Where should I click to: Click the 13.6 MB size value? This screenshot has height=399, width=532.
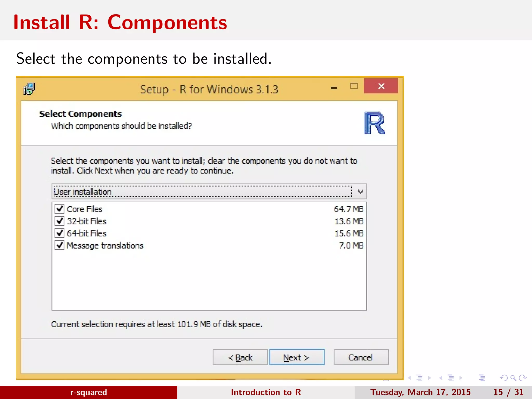pyautogui.click(x=349, y=221)
